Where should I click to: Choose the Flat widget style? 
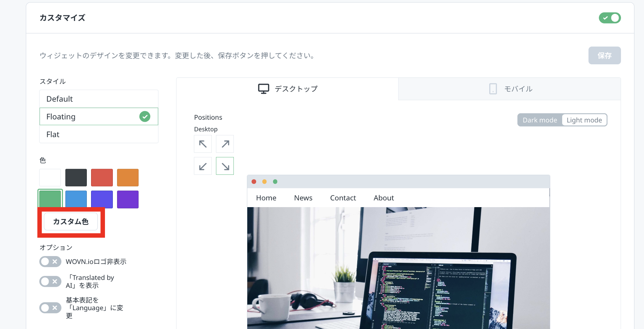pos(99,134)
